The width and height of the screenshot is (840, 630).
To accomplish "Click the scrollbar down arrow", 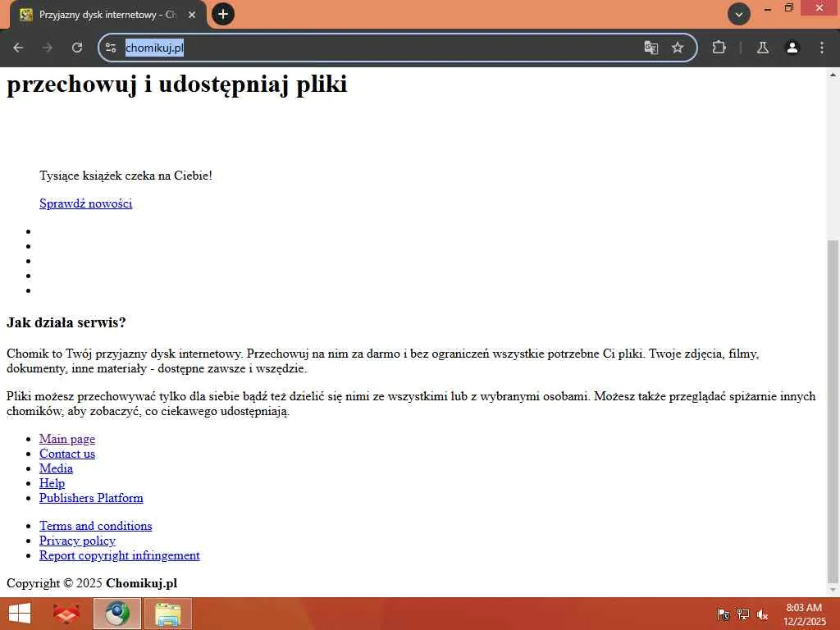I will click(x=833, y=591).
